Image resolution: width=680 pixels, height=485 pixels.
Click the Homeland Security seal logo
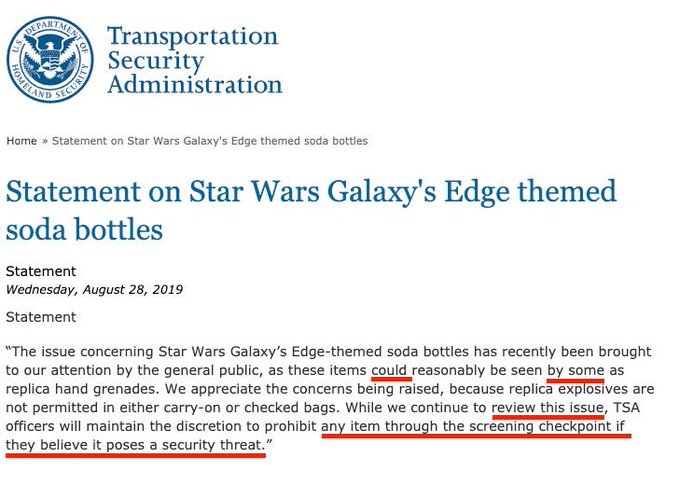(50, 60)
